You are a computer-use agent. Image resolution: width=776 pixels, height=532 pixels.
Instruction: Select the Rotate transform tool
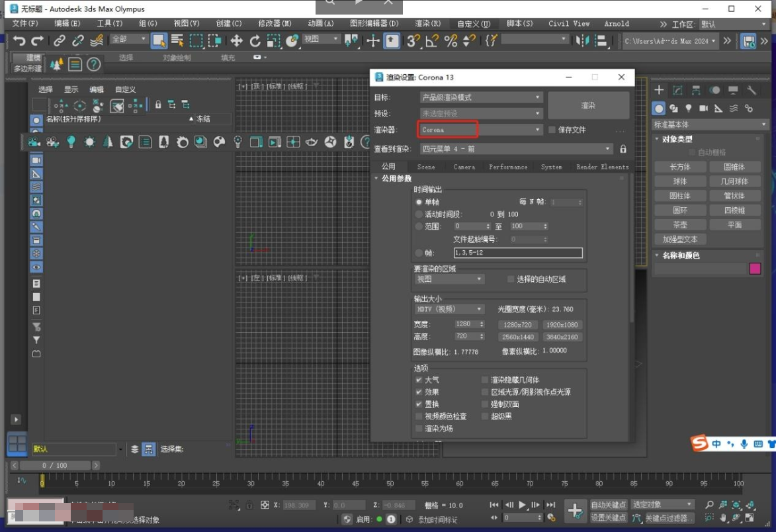tap(255, 41)
